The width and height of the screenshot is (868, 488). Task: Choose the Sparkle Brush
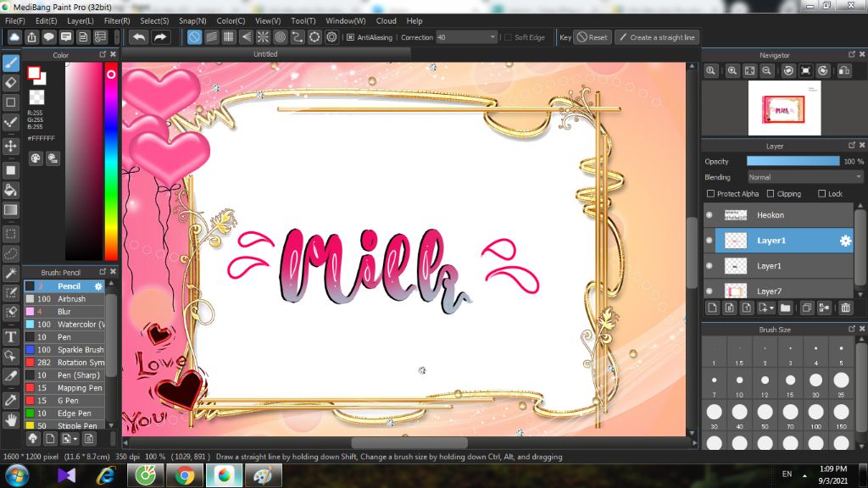(64, 350)
